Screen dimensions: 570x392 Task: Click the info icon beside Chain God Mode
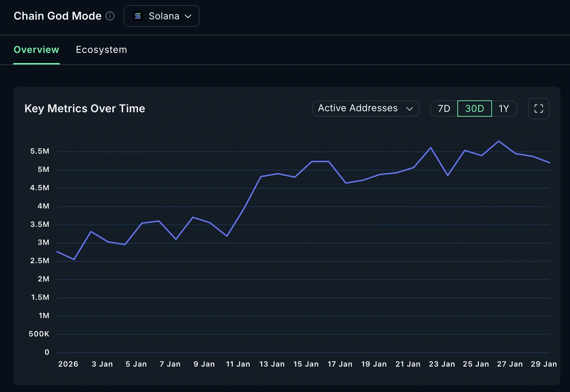[x=110, y=16]
